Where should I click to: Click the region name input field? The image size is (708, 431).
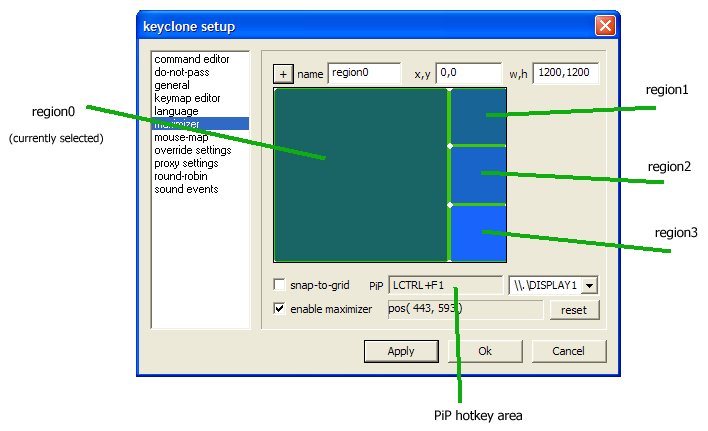click(364, 73)
